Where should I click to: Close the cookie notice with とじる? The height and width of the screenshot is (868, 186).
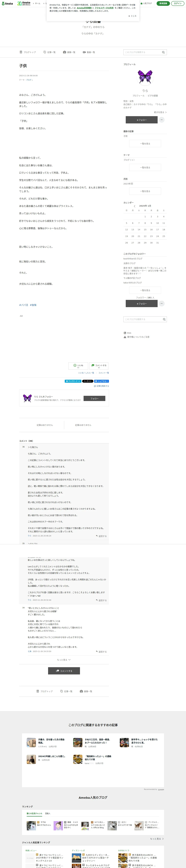pos(132,16)
